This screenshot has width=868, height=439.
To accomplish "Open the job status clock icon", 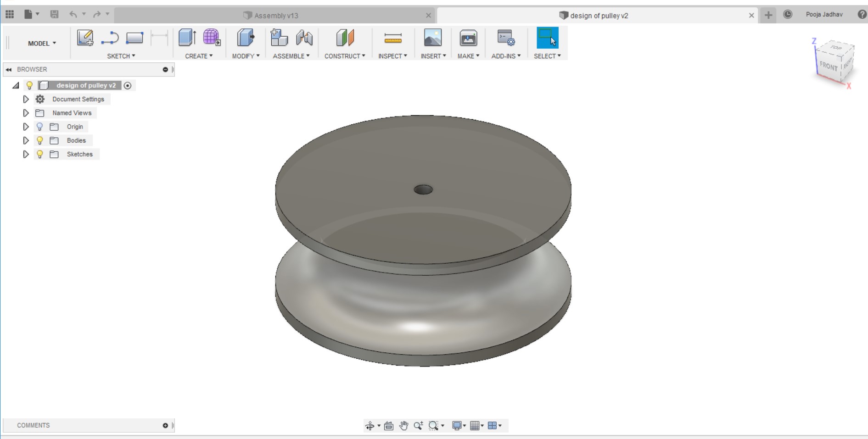I will [x=788, y=15].
